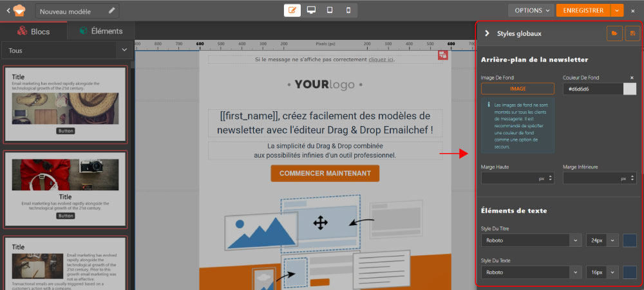644x290 pixels.
Task: Open the Style Du Titre font dropdown
Action: tap(531, 240)
